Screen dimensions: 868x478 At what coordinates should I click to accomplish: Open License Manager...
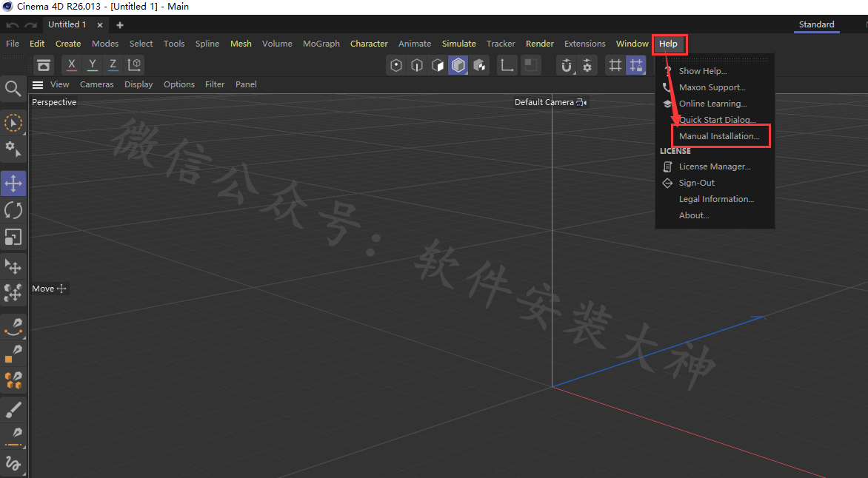click(x=715, y=166)
